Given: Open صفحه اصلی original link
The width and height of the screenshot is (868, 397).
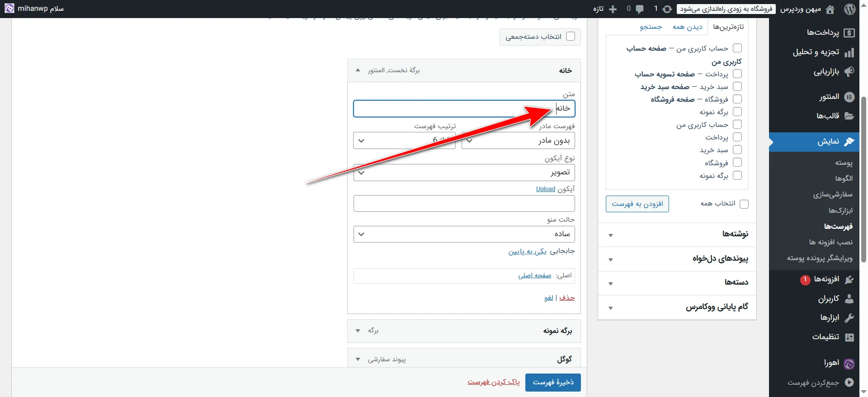Looking at the screenshot, I should pyautogui.click(x=535, y=275).
